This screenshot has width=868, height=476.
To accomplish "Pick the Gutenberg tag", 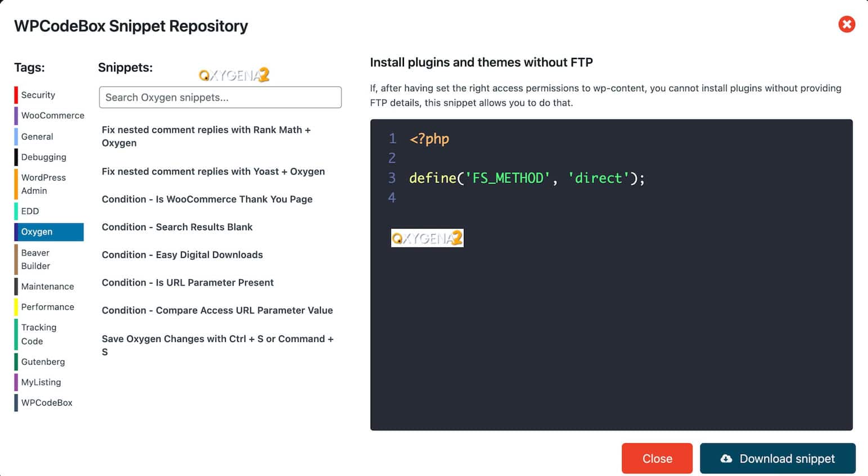I will 43,362.
